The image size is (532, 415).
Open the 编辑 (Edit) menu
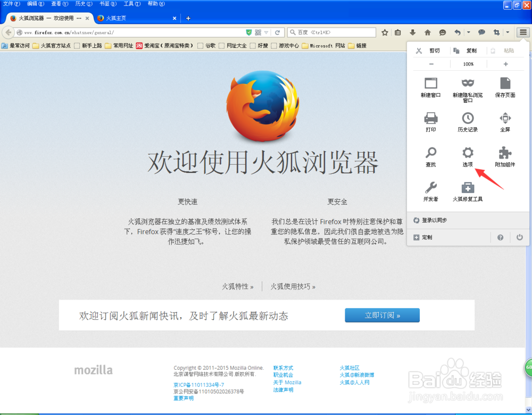click(x=36, y=4)
